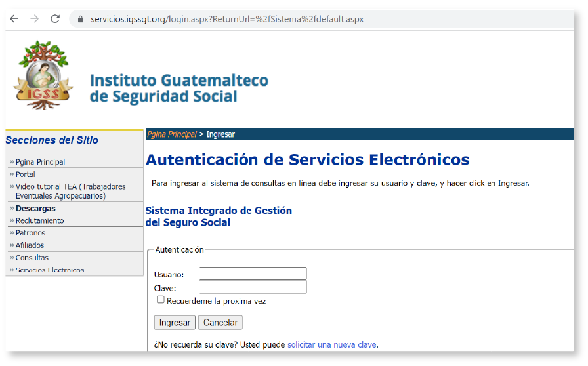Open the Pgina Principal breadcrumb link

[172, 134]
